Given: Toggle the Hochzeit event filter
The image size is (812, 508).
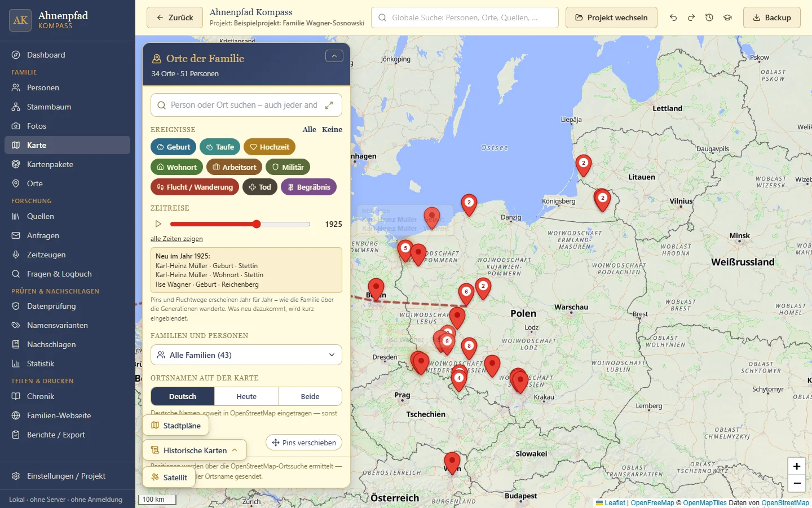Looking at the screenshot, I should pos(270,147).
